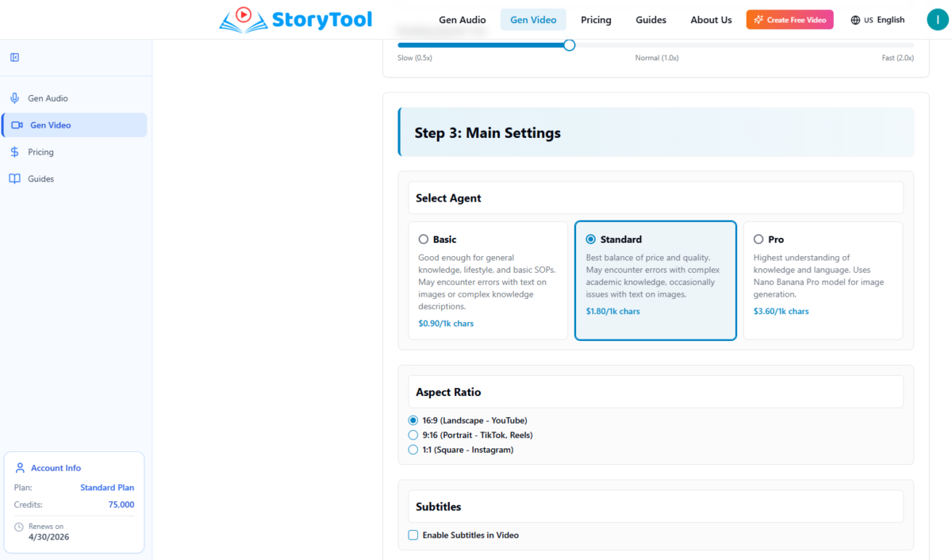952x560 pixels.
Task: Click the open book Guides icon
Action: (14, 179)
